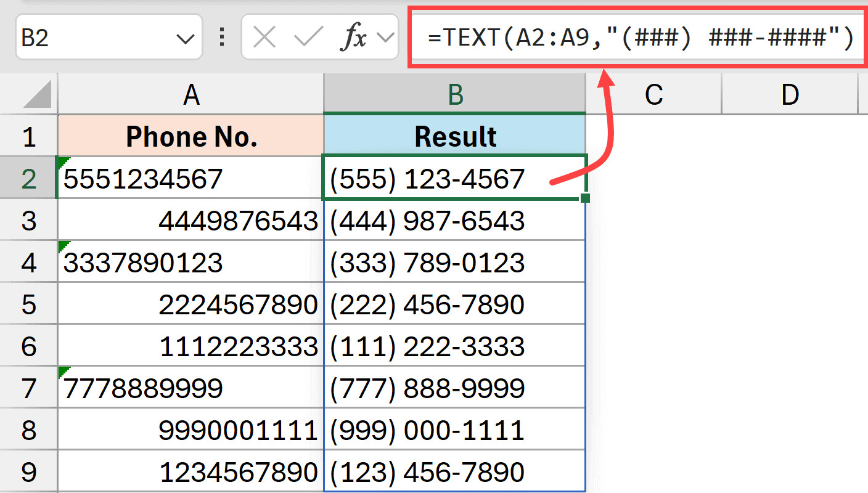The image size is (868, 493).
Task: Select column B header
Action: point(455,95)
